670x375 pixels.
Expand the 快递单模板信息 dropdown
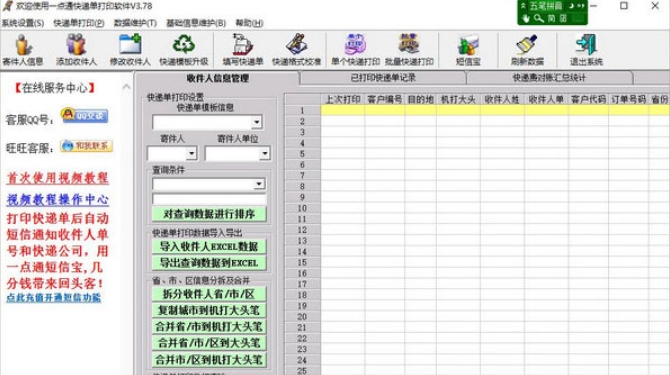[x=256, y=123]
